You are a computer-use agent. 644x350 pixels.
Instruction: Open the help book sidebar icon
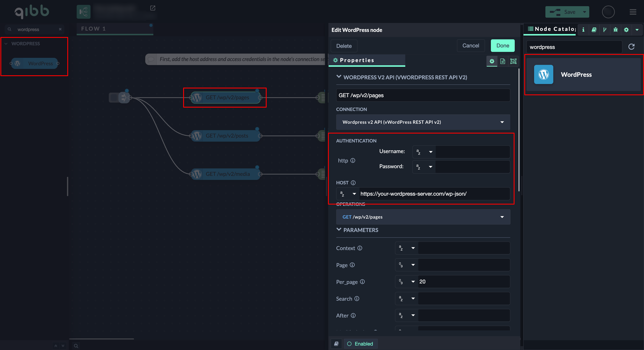594,30
